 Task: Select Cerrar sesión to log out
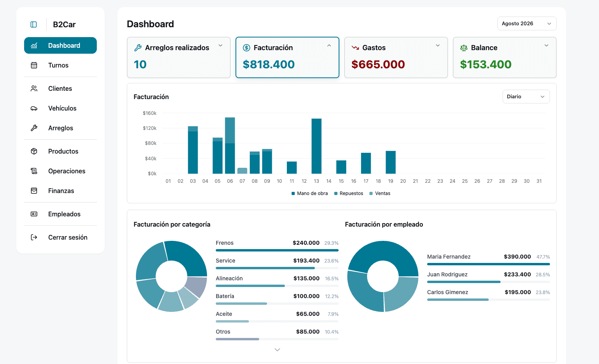(x=60, y=237)
